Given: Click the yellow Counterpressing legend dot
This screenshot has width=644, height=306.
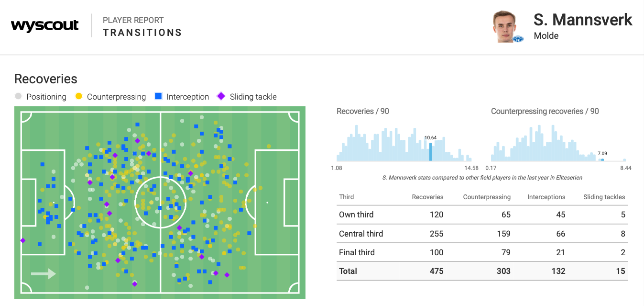Looking at the screenshot, I should 79,96.
